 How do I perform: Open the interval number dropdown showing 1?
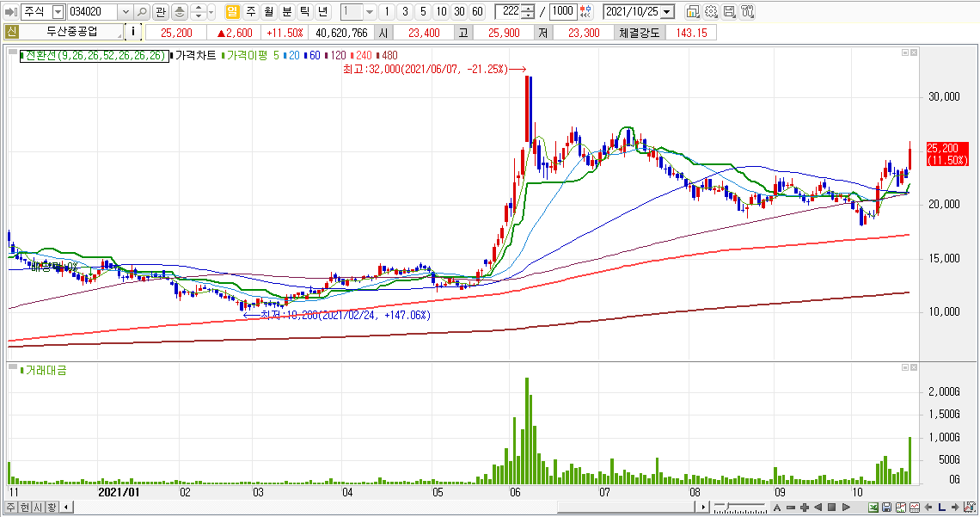click(x=370, y=11)
